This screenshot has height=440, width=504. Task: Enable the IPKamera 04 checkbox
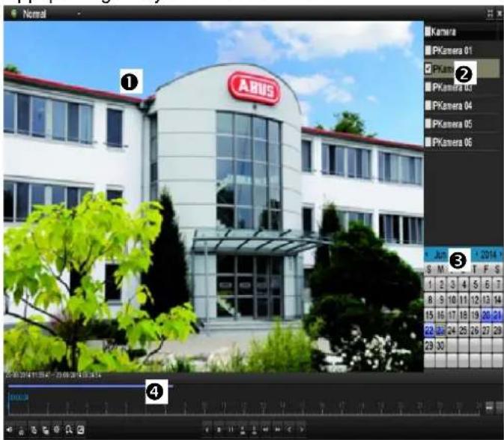coord(428,106)
